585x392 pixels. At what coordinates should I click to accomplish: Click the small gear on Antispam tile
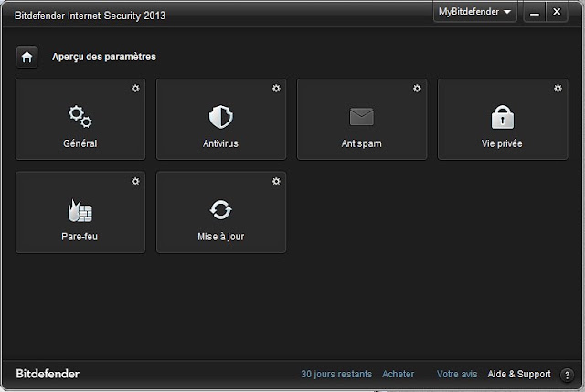[x=417, y=89]
